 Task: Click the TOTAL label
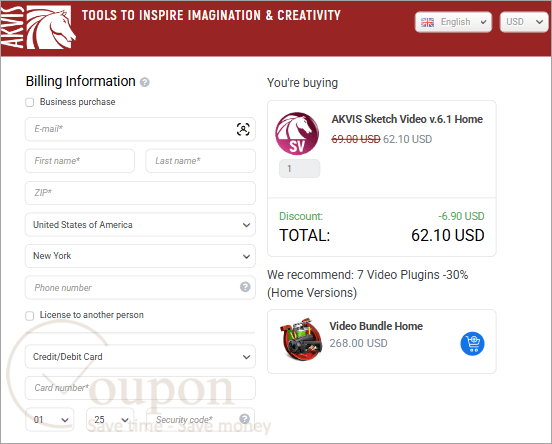point(305,235)
